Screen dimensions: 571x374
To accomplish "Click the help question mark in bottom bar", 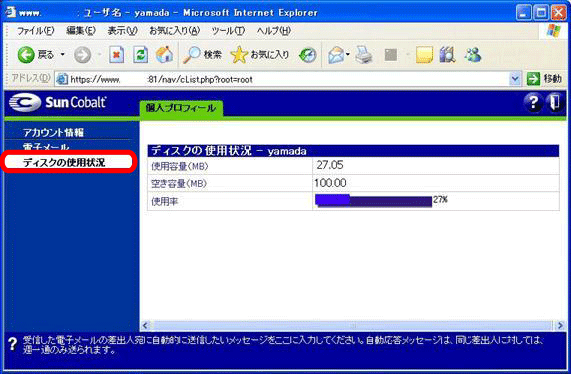I will pos(13,343).
